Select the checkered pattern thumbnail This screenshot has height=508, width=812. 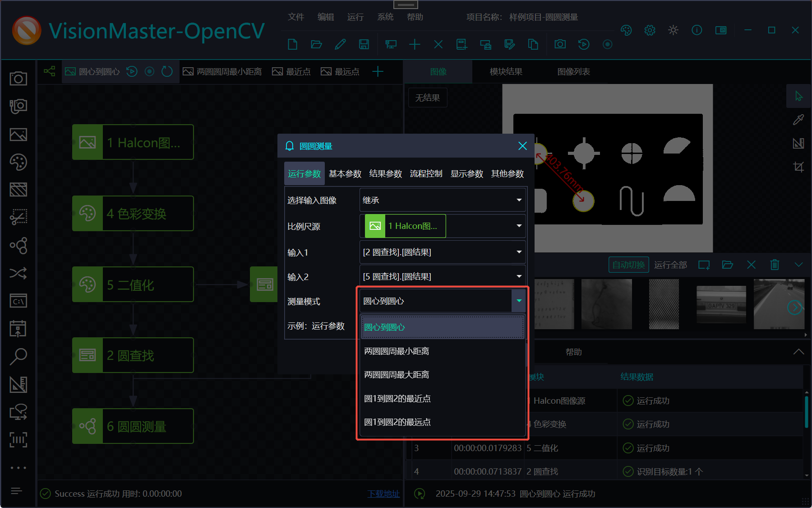pos(664,304)
